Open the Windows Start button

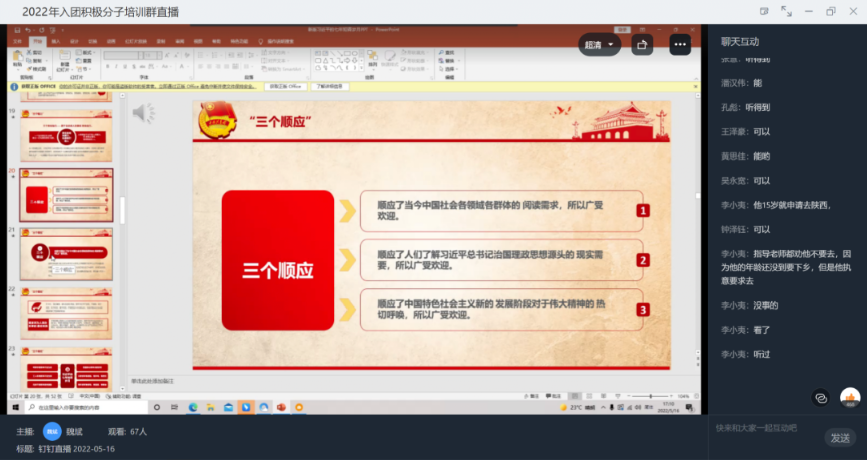(x=16, y=407)
